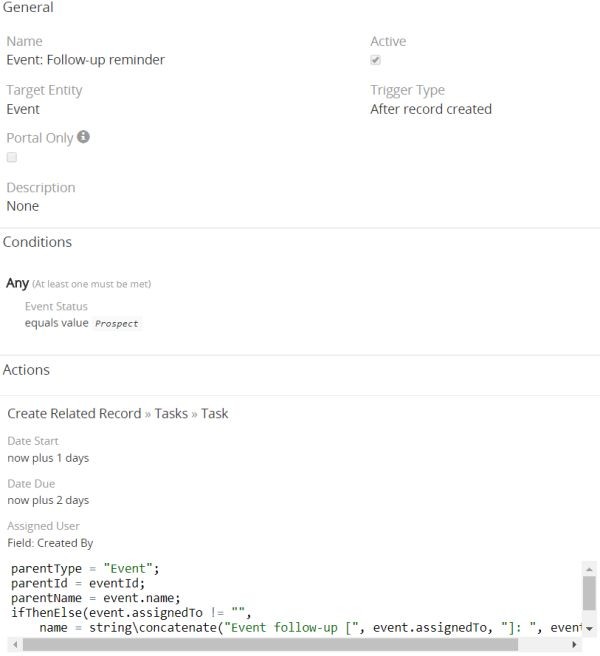Click the Create Related Record » Tasks » Task heading
The image size is (600, 656).
(118, 413)
